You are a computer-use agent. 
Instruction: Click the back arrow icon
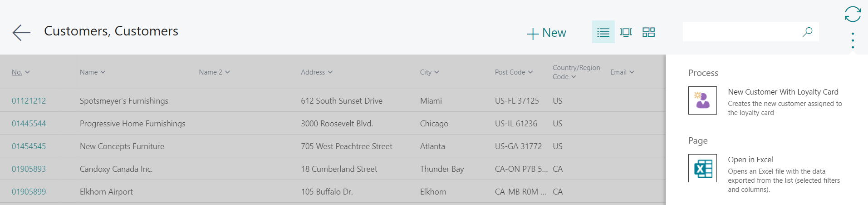tap(21, 33)
